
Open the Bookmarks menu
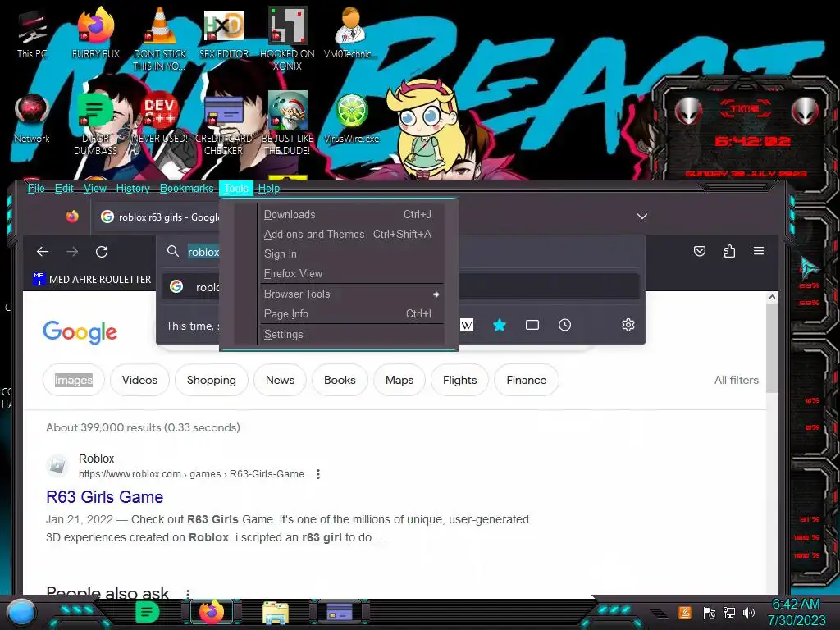click(186, 188)
